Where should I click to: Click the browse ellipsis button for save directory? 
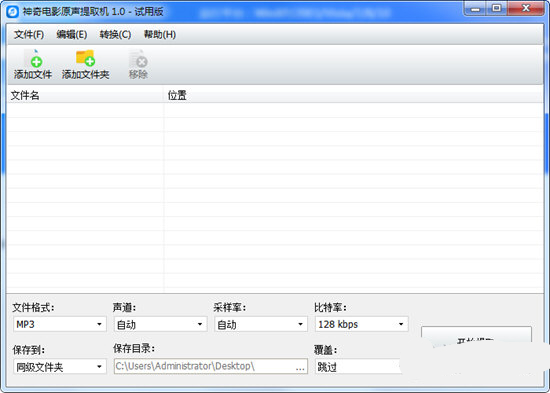[300, 367]
